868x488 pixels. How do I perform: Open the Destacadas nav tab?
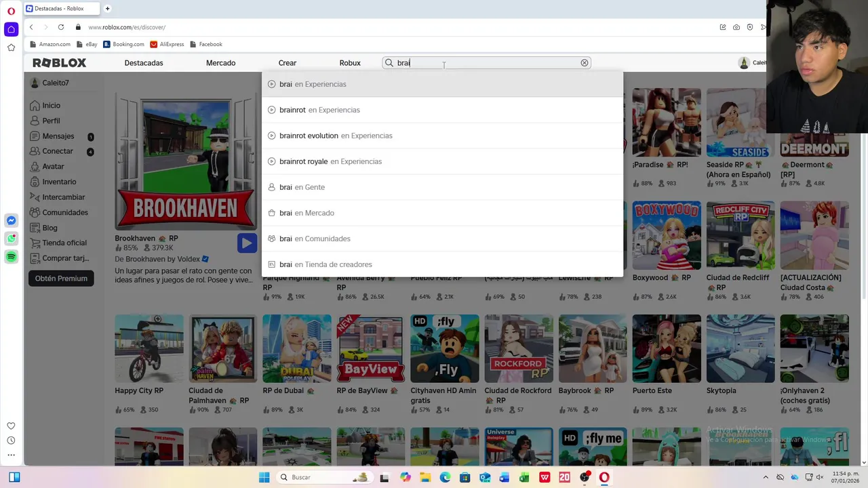coord(144,63)
